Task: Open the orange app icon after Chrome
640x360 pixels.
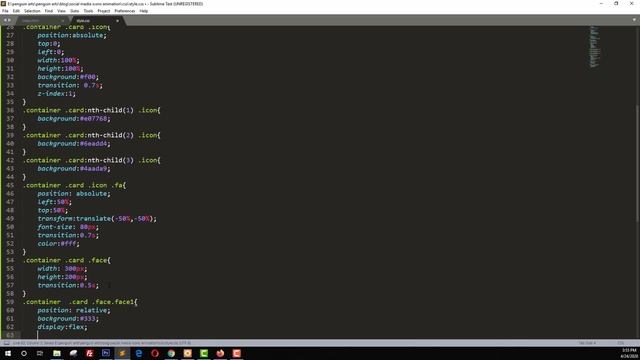Action: click(x=187, y=353)
